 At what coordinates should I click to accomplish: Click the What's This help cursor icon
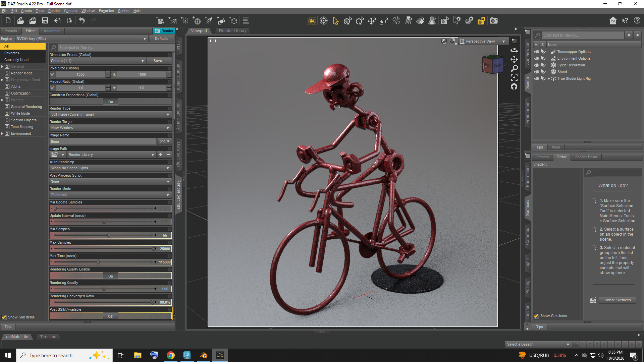click(x=625, y=21)
